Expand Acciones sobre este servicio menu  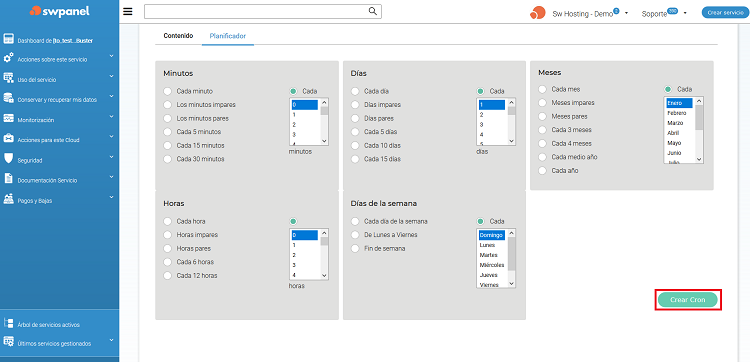(111, 56)
